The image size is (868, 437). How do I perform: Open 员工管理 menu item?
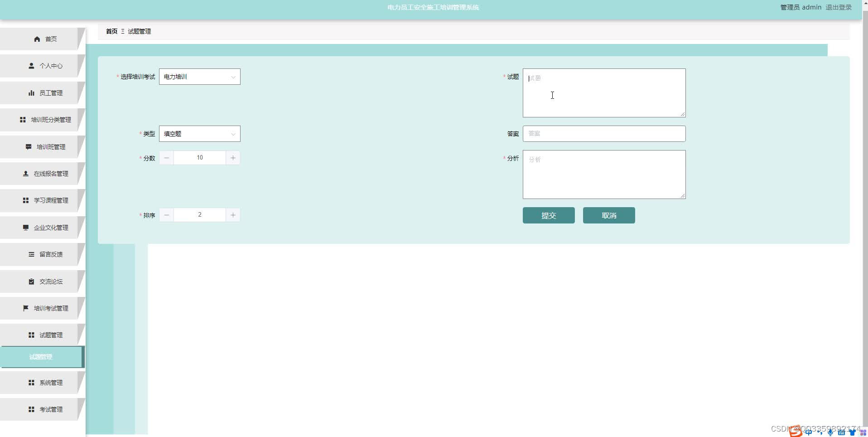pos(43,93)
